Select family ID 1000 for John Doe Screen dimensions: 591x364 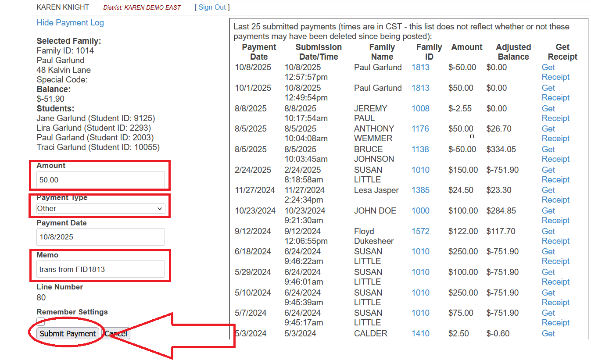[x=420, y=211]
